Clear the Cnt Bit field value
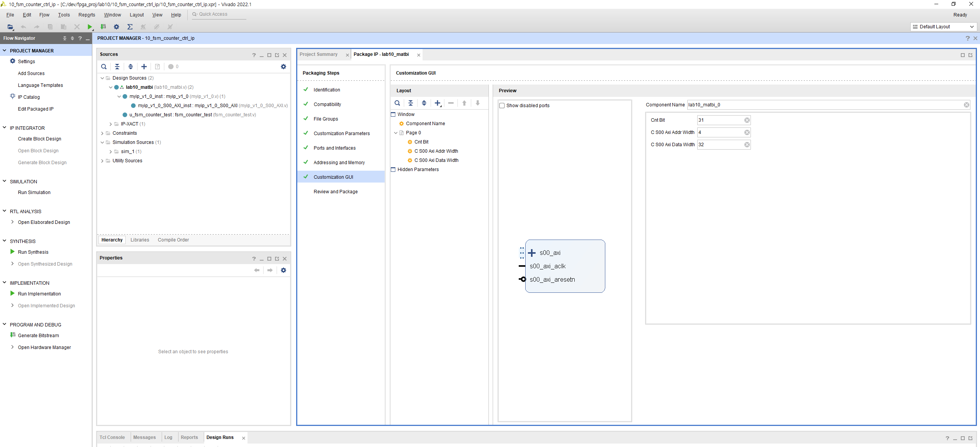Viewport: 980px width, 447px height. (747, 120)
